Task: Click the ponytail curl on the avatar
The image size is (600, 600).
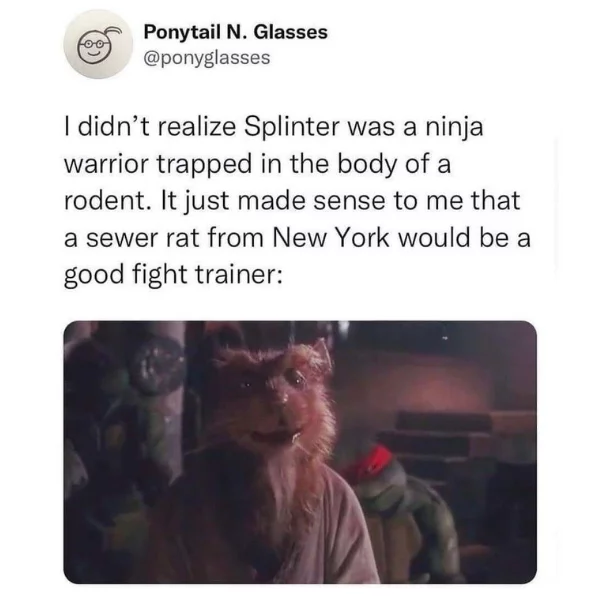Action: [x=114, y=32]
